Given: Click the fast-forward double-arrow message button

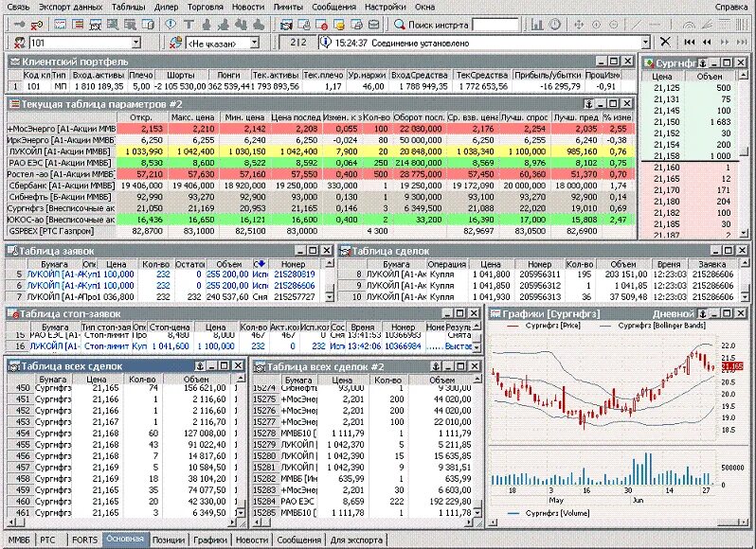Looking at the screenshot, I should point(724,43).
